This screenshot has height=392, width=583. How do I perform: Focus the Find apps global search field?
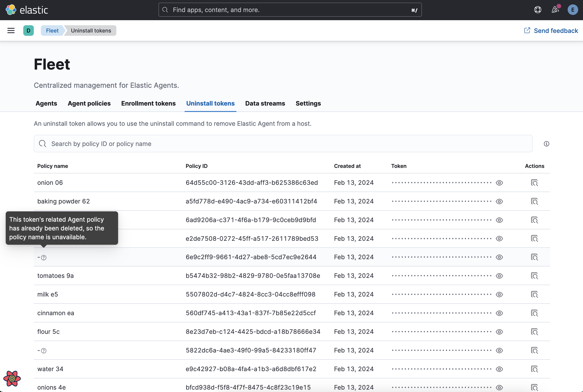(x=290, y=10)
